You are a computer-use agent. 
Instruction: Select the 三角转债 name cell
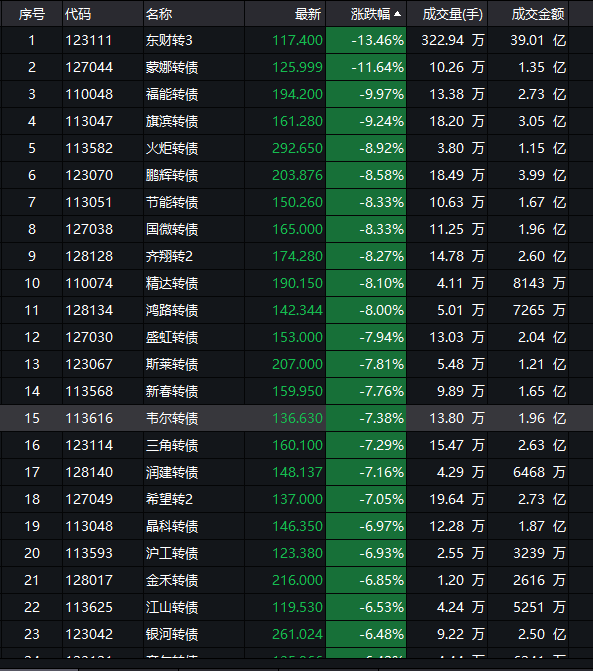click(172, 445)
